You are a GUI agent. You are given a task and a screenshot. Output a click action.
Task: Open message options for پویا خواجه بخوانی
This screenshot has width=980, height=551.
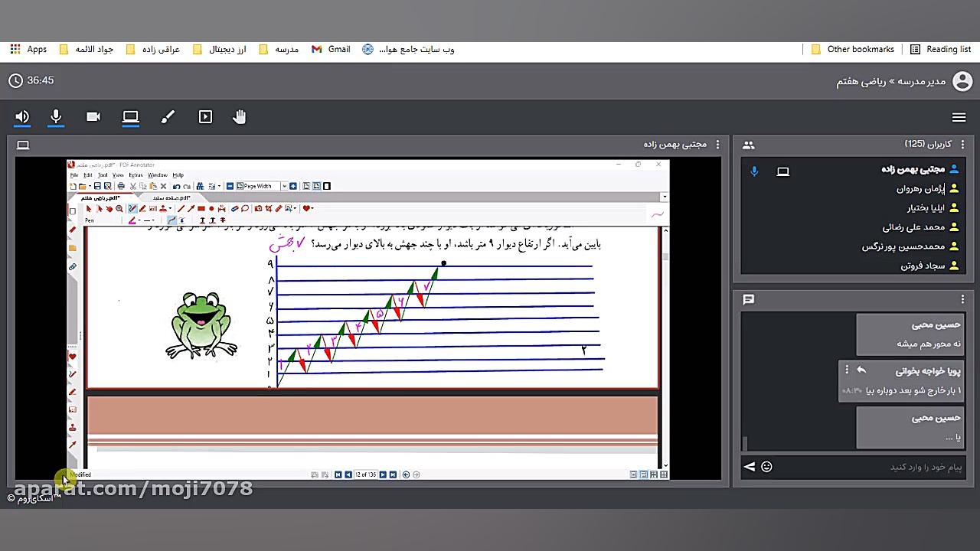tap(847, 370)
